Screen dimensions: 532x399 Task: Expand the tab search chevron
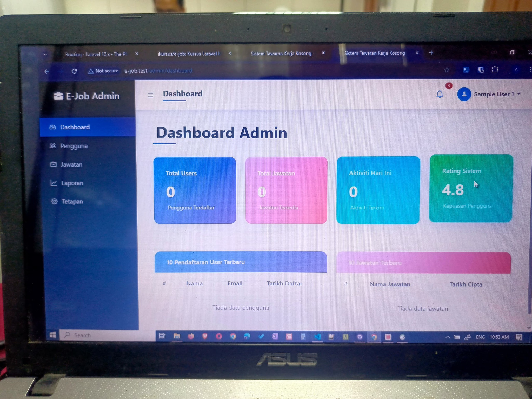click(x=45, y=55)
